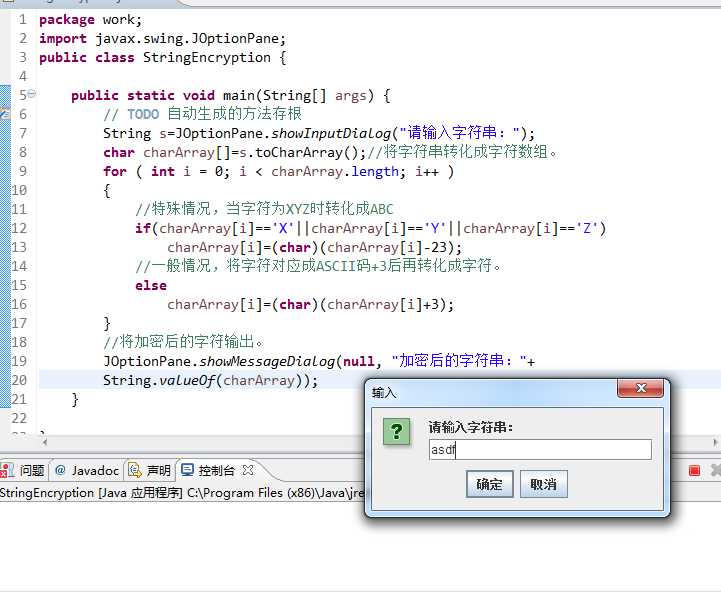Viewport: 721px width, 592px height.
Task: Click 'main(String[] args)' in line 5
Action: click(x=298, y=96)
